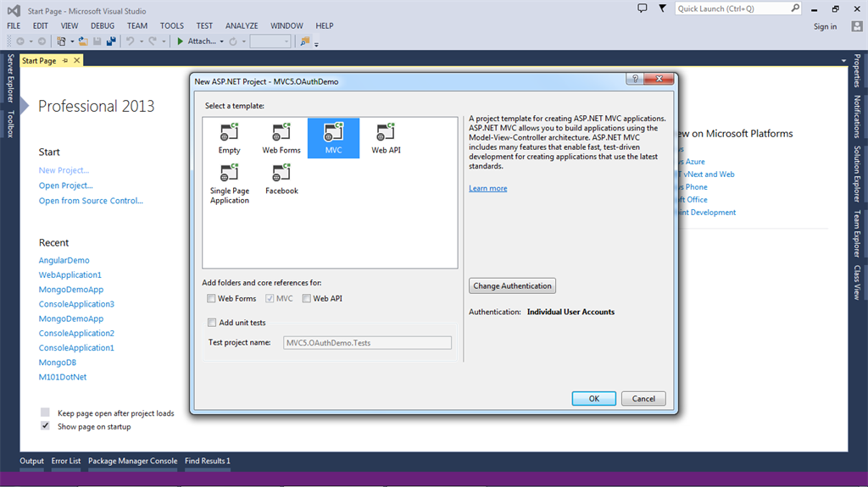Click the Undo toolbar icon

click(x=130, y=42)
